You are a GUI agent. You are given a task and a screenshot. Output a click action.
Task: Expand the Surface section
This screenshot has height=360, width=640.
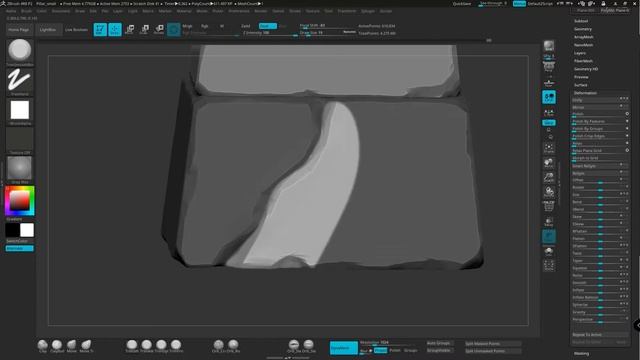(x=580, y=85)
